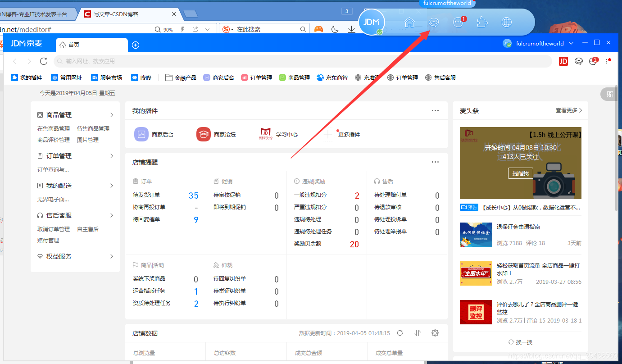Image resolution: width=622 pixels, height=364 pixels.
Task: Click the globe icon in floating bar
Action: tap(507, 22)
